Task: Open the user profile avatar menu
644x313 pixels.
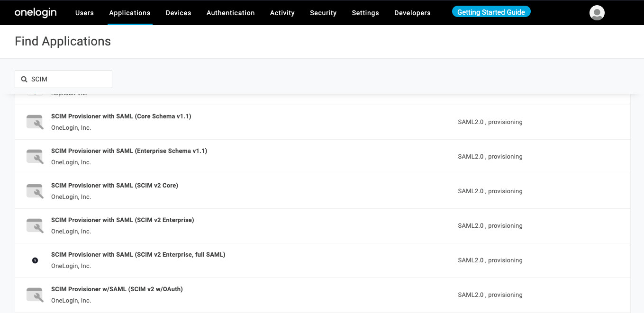Action: click(x=597, y=12)
